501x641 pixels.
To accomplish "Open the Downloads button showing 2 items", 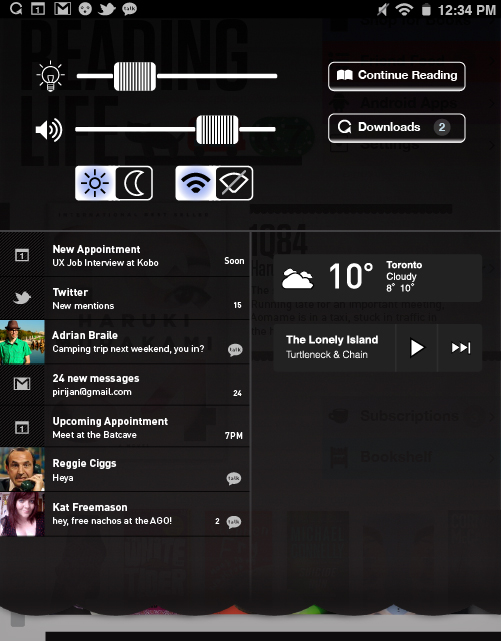I will (x=396, y=128).
